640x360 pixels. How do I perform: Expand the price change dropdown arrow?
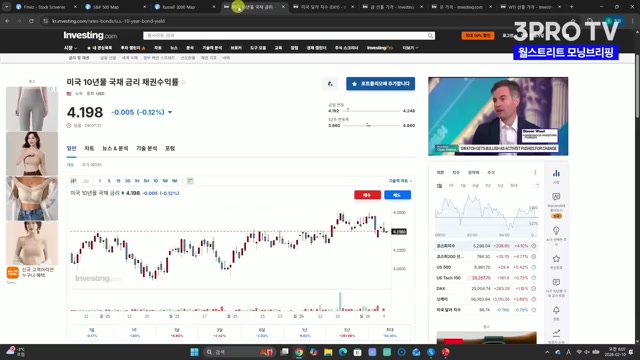pyautogui.click(x=170, y=112)
